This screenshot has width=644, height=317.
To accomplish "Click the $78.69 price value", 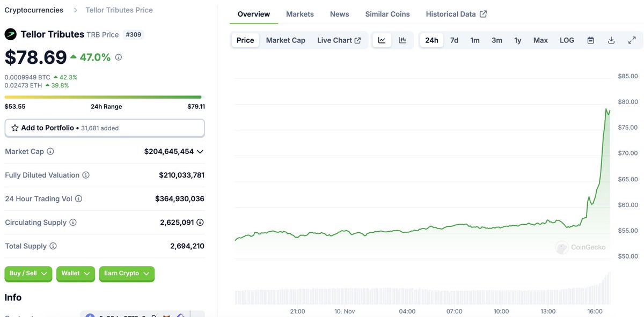I will pos(36,57).
